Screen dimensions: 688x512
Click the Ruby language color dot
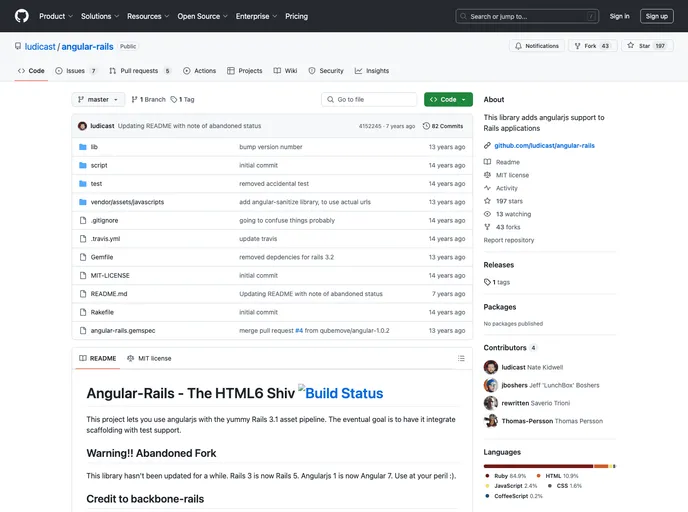(487, 476)
